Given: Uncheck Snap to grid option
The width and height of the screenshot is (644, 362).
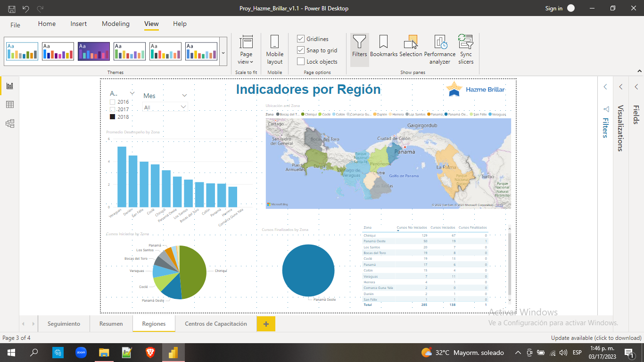Looking at the screenshot, I should [301, 50].
